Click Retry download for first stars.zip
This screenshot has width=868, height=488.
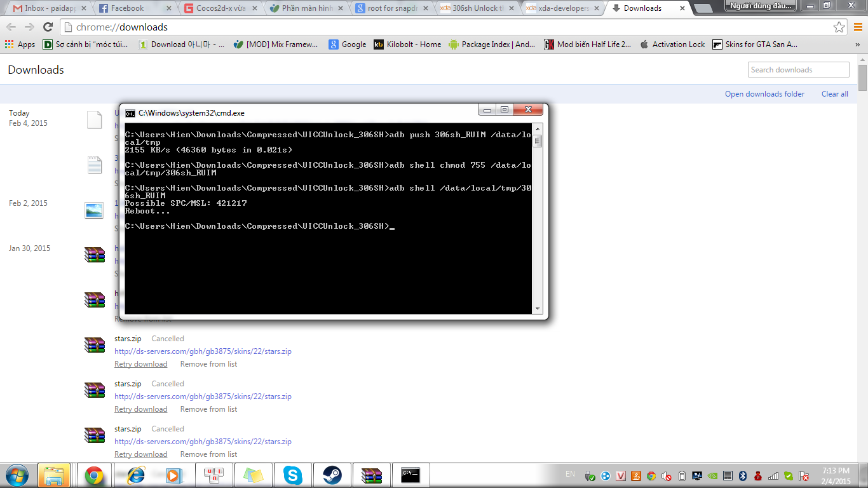[x=140, y=364]
